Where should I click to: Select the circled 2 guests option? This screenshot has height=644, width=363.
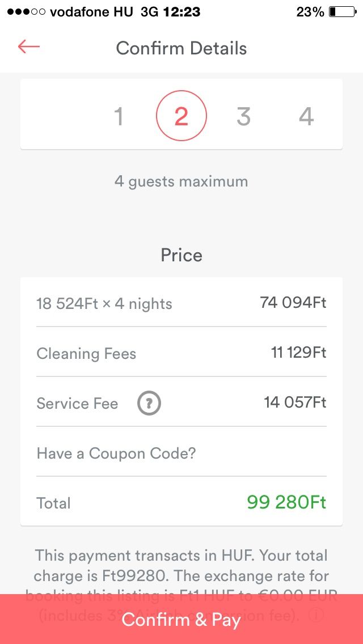click(181, 117)
